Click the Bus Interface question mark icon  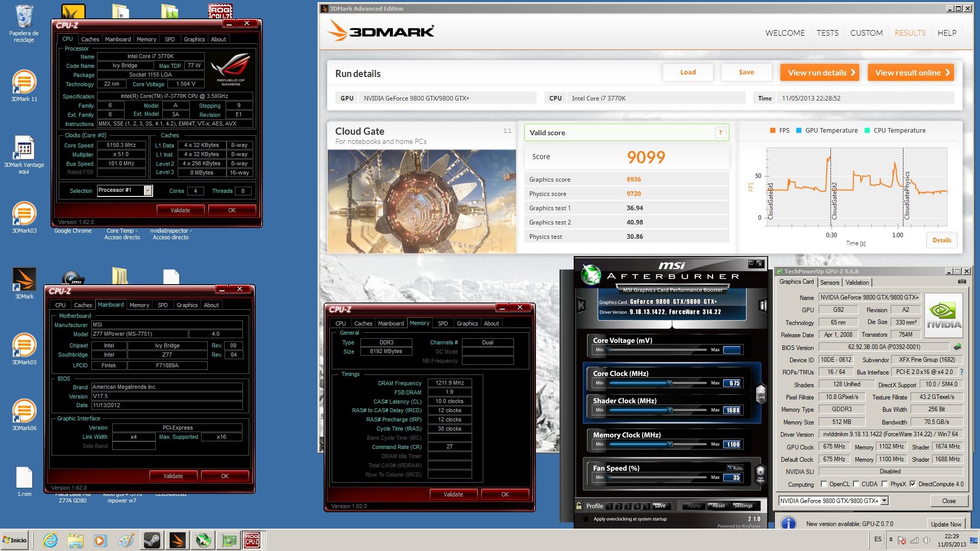[962, 372]
